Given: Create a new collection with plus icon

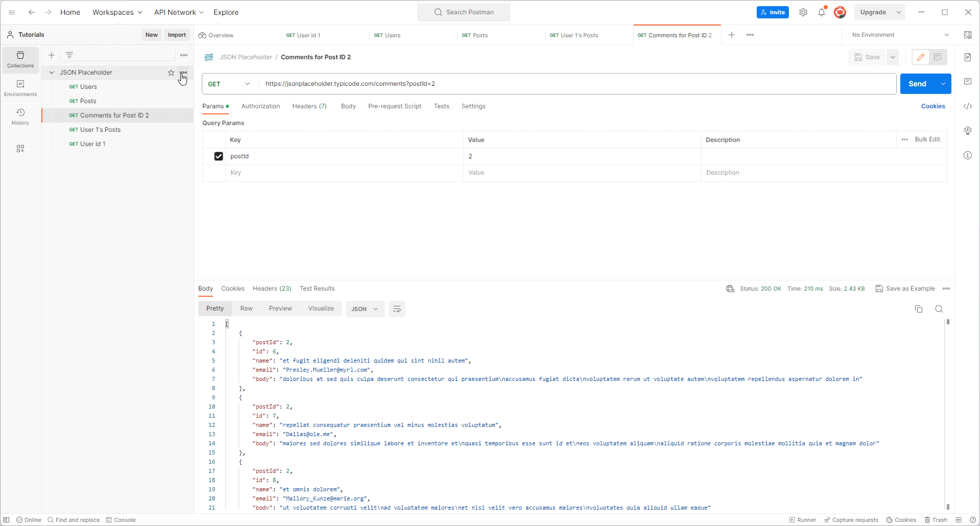Looking at the screenshot, I should click(x=52, y=55).
